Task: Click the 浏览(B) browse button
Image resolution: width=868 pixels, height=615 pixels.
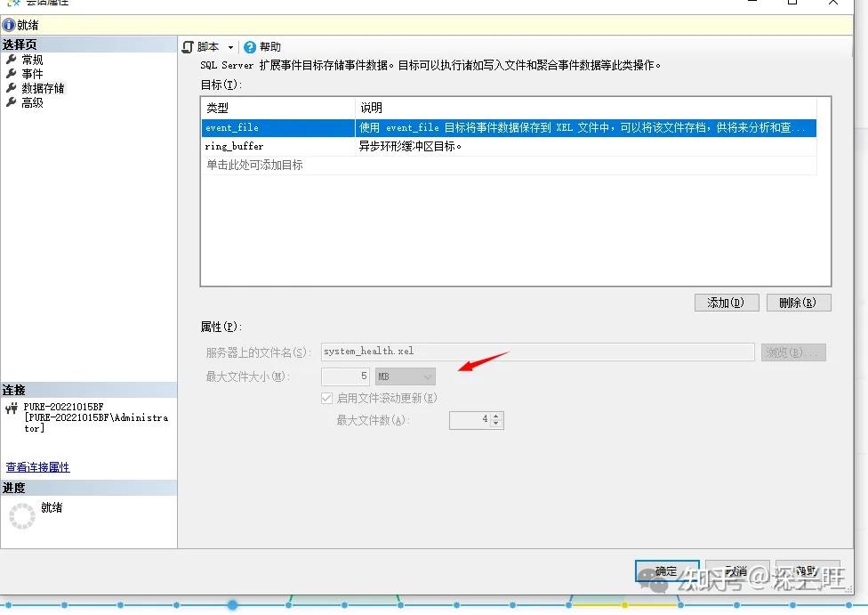Action: (793, 352)
